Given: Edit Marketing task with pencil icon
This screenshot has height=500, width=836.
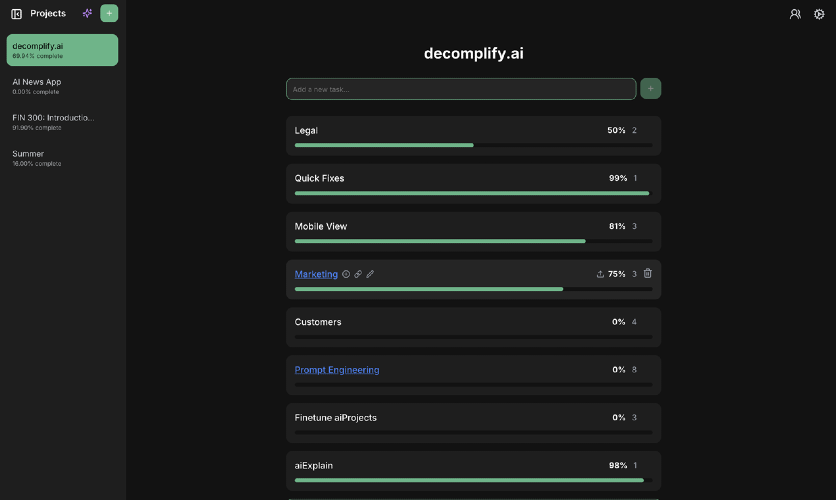Looking at the screenshot, I should coord(370,274).
